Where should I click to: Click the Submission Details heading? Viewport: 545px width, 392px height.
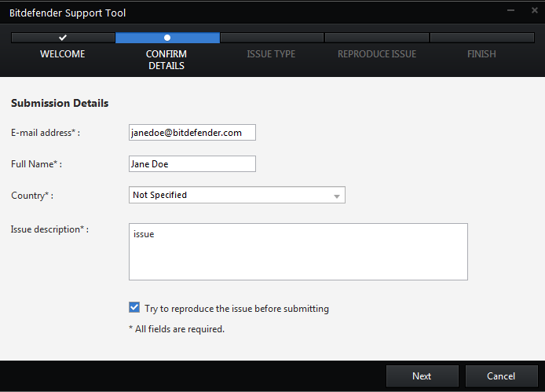tap(60, 104)
